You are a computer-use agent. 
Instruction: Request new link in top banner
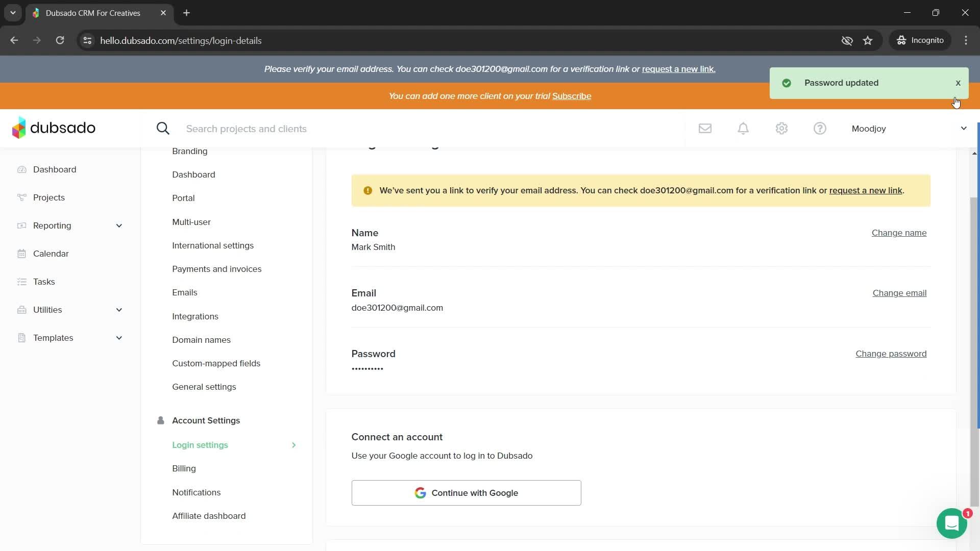(678, 69)
